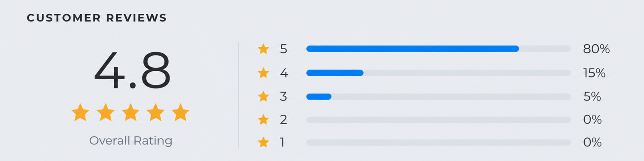
Task: Select the second overall rating star
Action: tap(105, 112)
